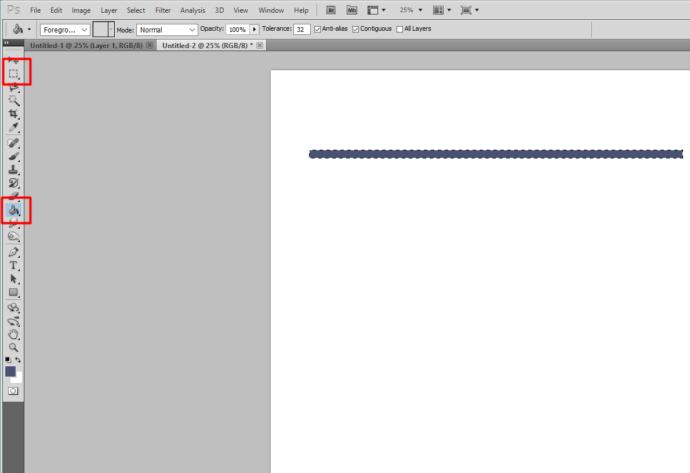Screen dimensions: 690x473
Task: Open the Select menu
Action: tap(136, 10)
